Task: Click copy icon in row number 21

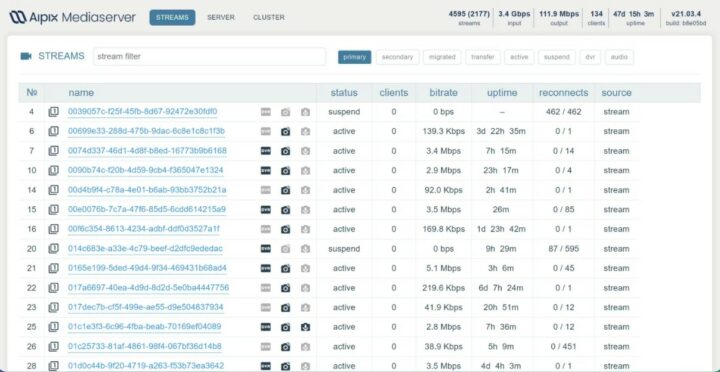Action: coord(54,268)
